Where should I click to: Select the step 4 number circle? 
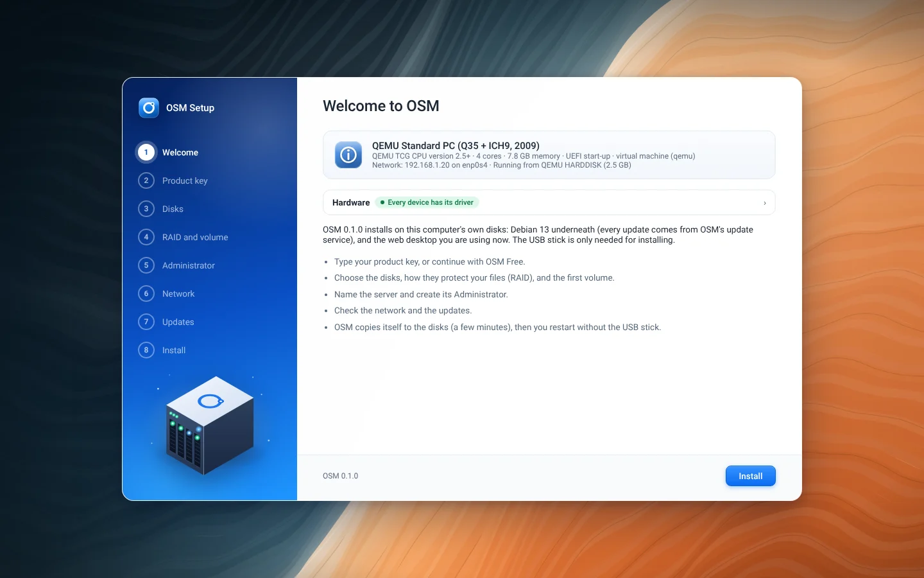click(146, 237)
